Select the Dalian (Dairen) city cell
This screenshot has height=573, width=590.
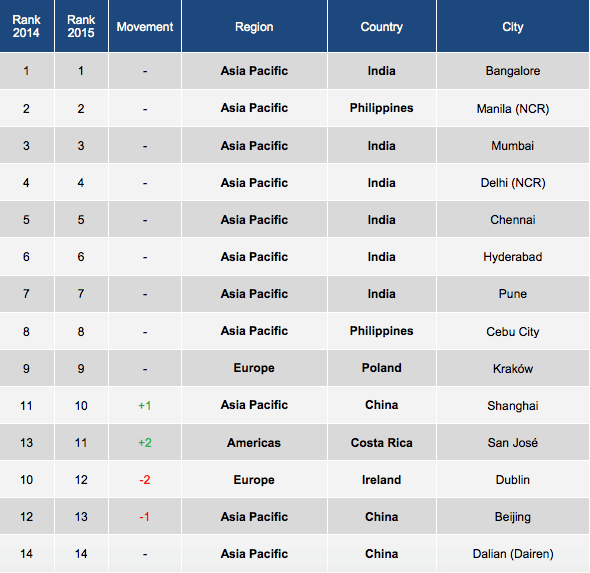tap(512, 554)
